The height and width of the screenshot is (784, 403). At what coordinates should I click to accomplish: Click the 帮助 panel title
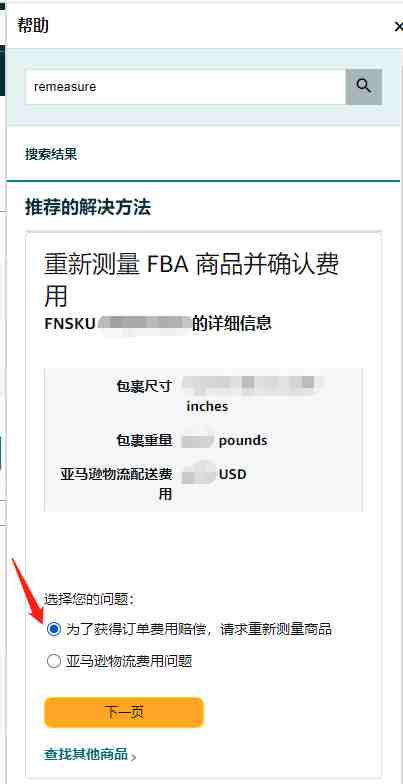(x=33, y=25)
